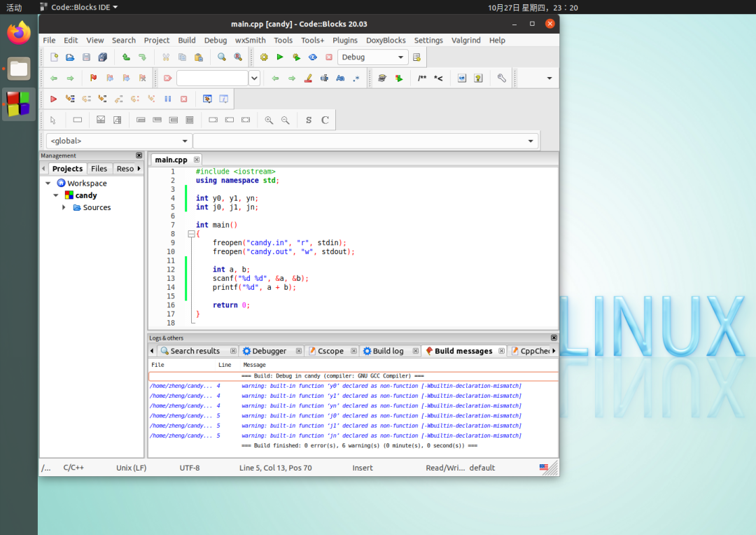Close the Logs & others panel

coord(554,338)
